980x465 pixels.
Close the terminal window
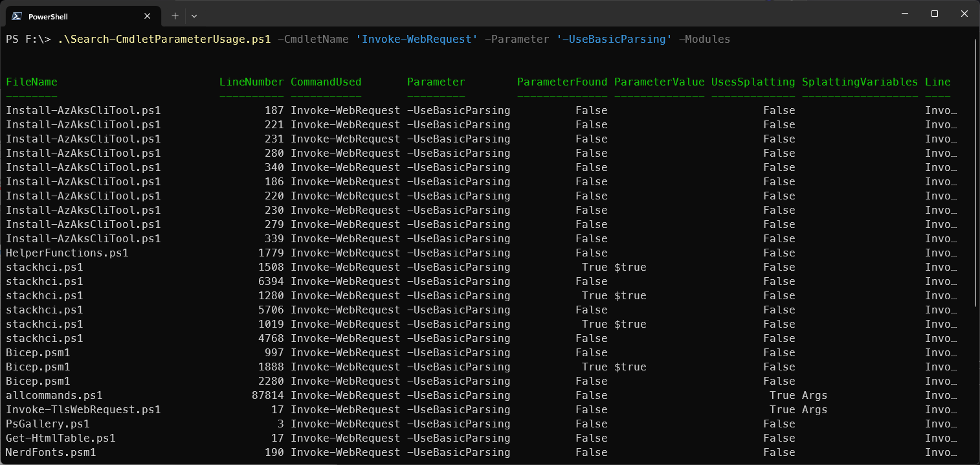click(x=964, y=14)
